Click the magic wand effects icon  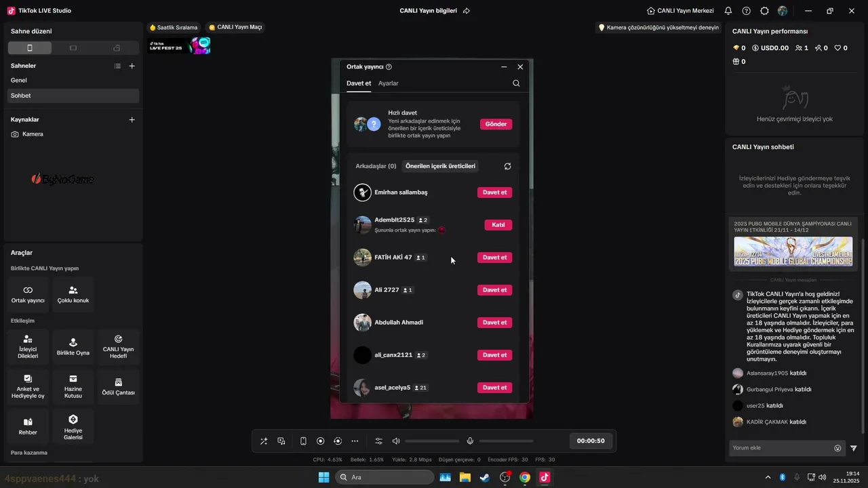pyautogui.click(x=264, y=441)
